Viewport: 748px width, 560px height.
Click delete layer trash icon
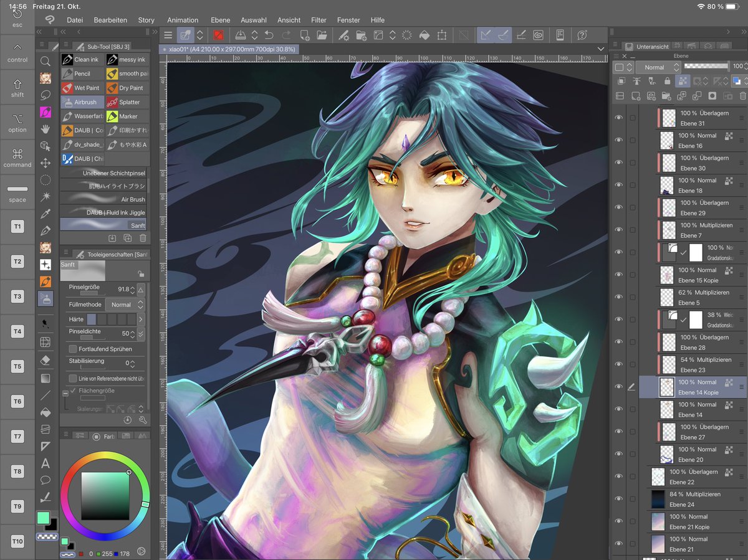pyautogui.click(x=742, y=96)
